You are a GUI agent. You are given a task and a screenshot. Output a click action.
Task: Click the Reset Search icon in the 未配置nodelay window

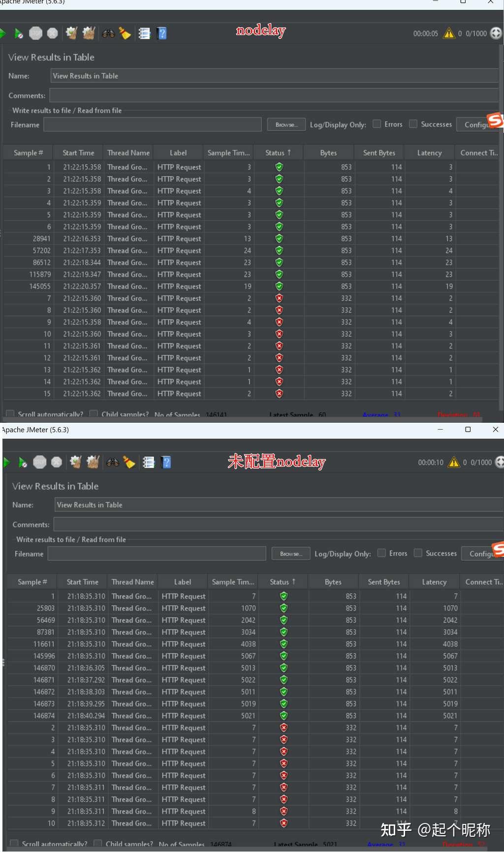click(x=129, y=462)
